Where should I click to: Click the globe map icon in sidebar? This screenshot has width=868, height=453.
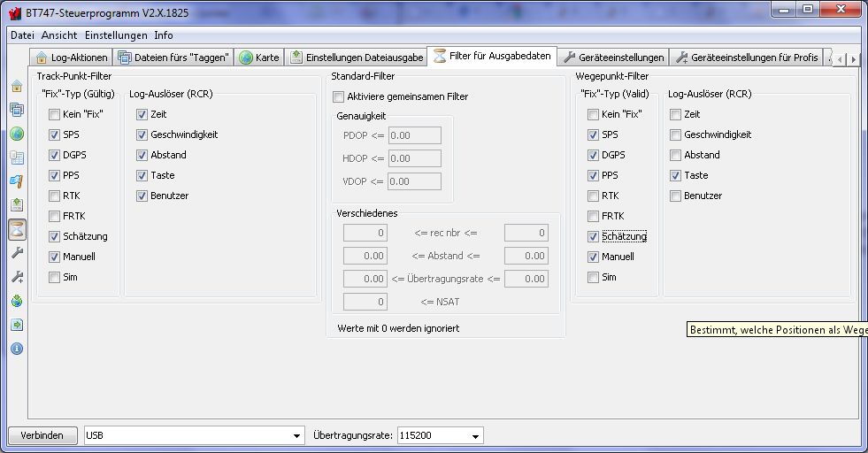tap(17, 134)
